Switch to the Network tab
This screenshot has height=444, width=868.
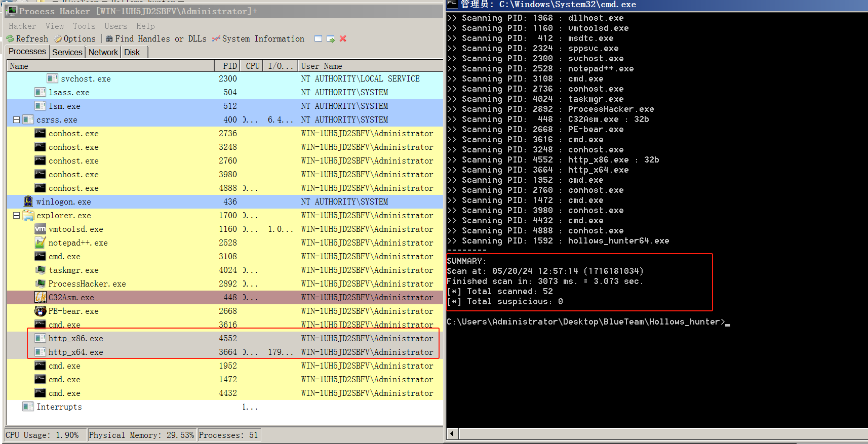(x=103, y=52)
